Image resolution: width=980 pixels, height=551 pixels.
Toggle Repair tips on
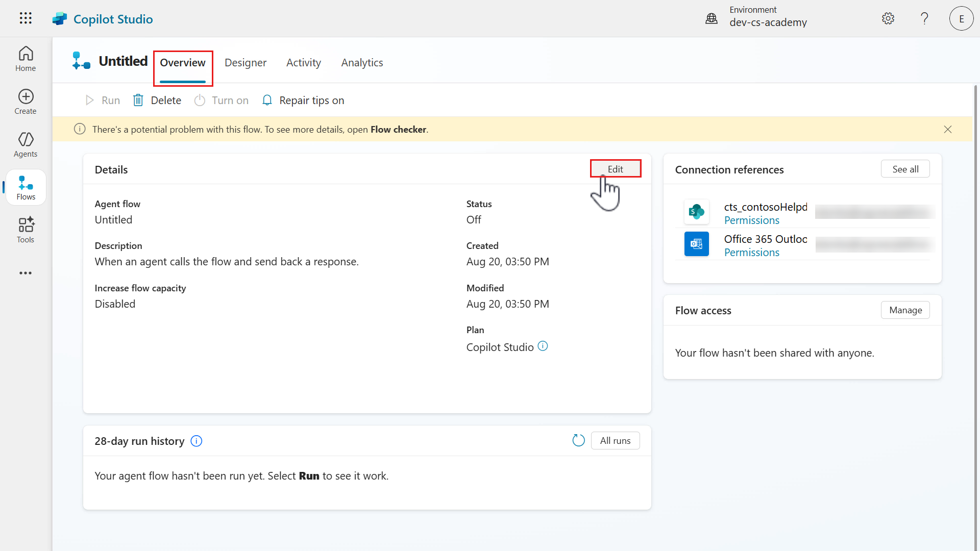(x=303, y=101)
